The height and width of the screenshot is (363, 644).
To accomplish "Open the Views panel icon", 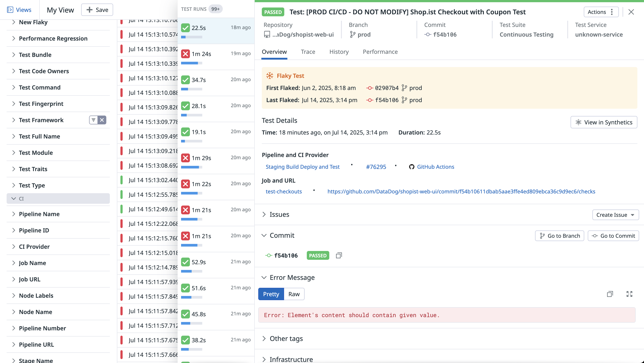I will click(10, 10).
